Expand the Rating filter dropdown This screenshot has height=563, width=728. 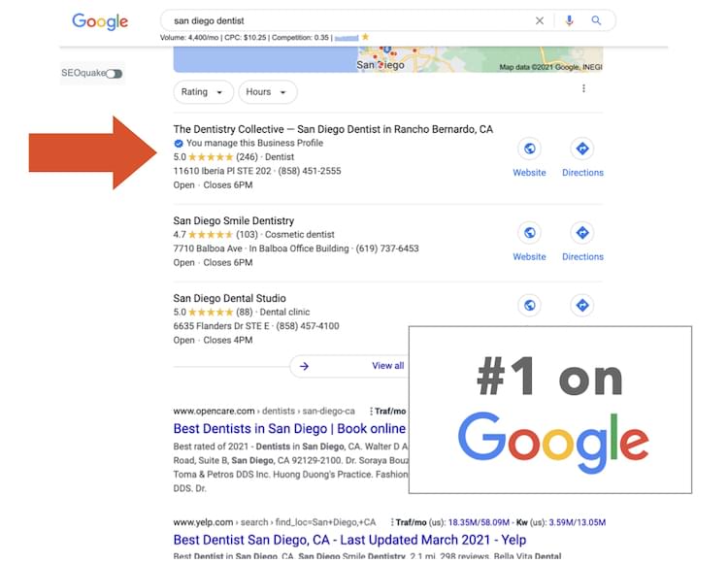point(203,92)
